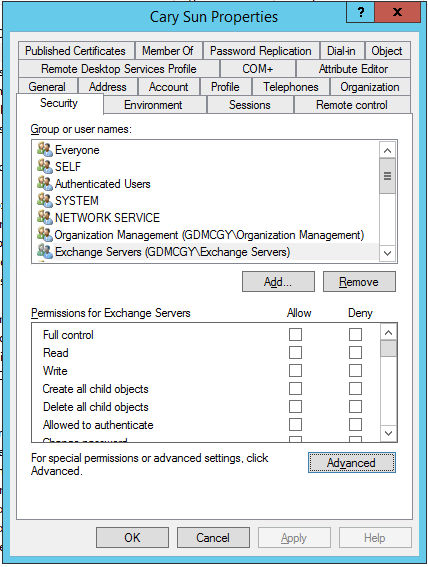Click the SELF principal icon
Screen dimensions: 428x567
pos(45,166)
